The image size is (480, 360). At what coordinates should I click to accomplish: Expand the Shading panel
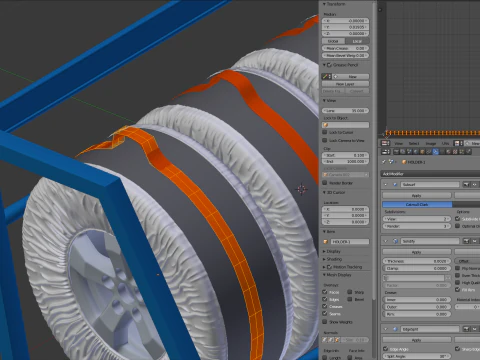324,259
